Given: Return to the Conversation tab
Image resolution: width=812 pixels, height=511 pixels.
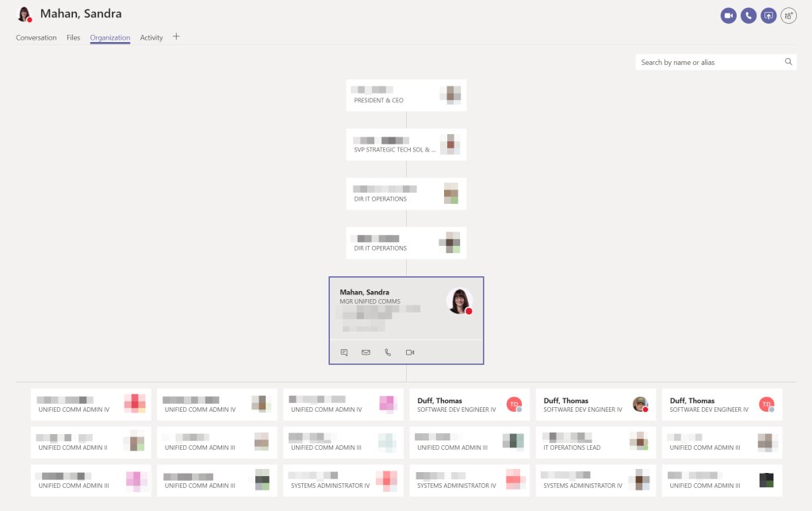Looking at the screenshot, I should (36, 37).
